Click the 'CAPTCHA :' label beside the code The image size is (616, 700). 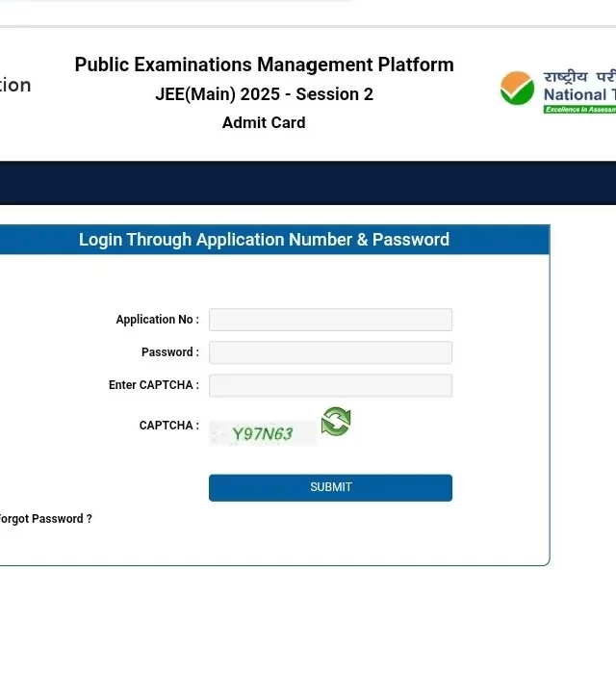[168, 426]
